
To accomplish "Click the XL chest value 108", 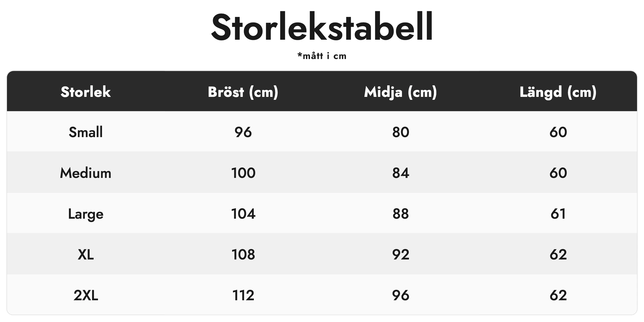I will pyautogui.click(x=243, y=255).
